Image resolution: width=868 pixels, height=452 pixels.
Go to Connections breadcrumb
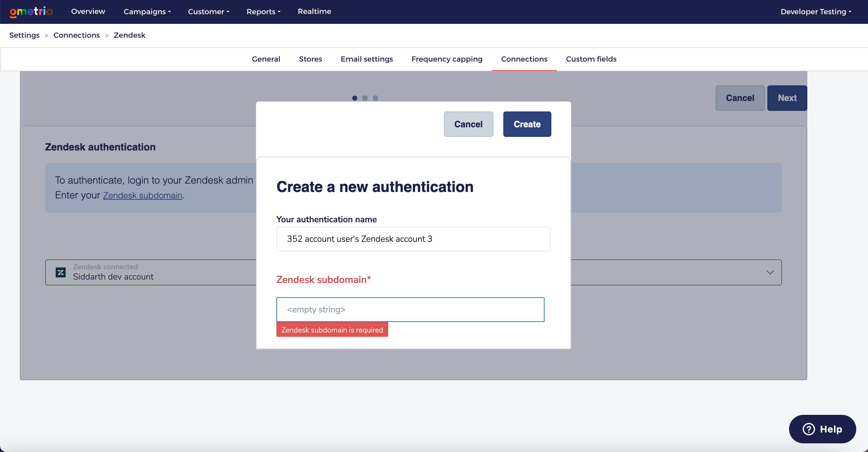pyautogui.click(x=76, y=35)
